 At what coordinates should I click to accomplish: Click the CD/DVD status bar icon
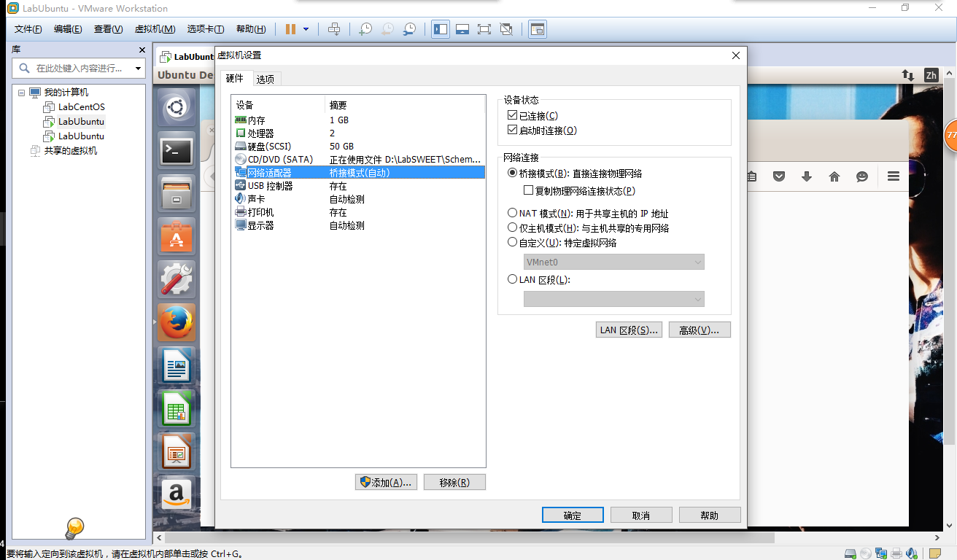[x=866, y=553]
